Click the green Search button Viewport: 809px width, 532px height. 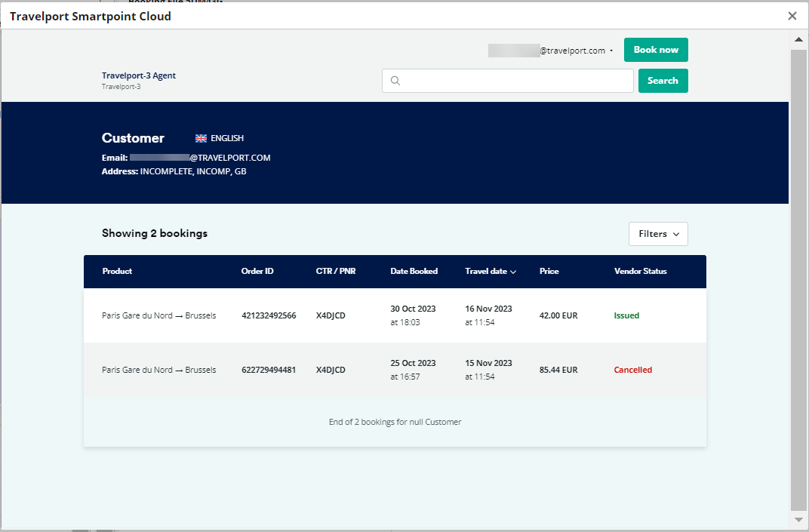click(663, 81)
